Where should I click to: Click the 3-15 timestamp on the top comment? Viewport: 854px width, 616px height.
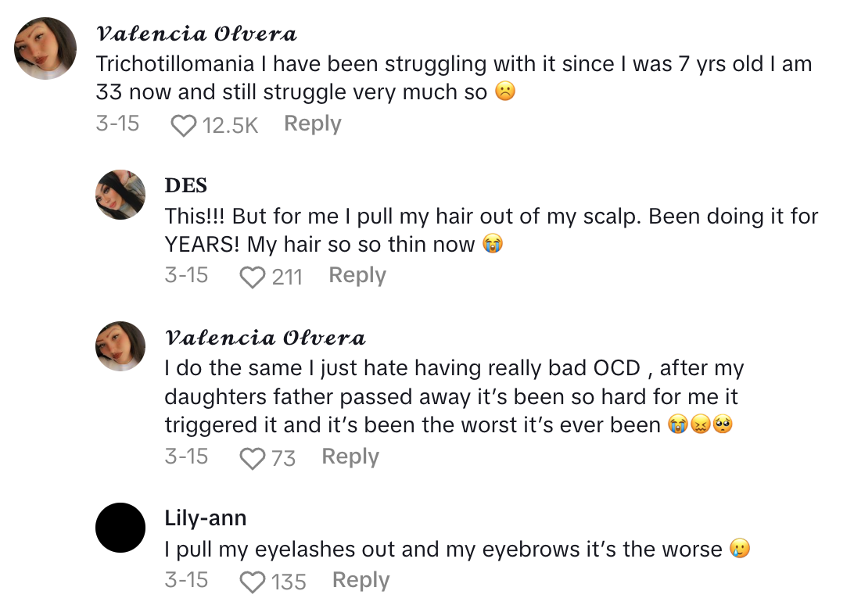[118, 123]
